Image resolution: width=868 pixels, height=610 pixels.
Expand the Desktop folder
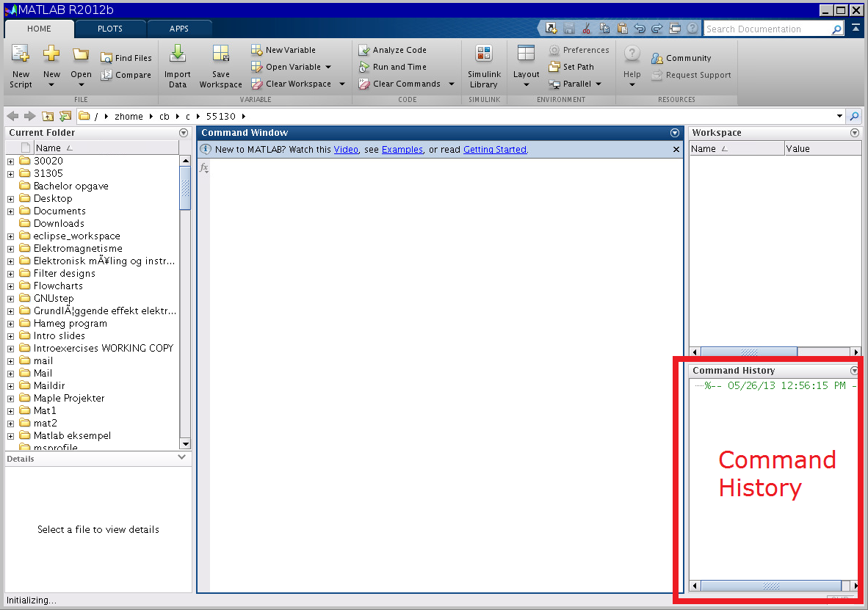[x=10, y=199]
